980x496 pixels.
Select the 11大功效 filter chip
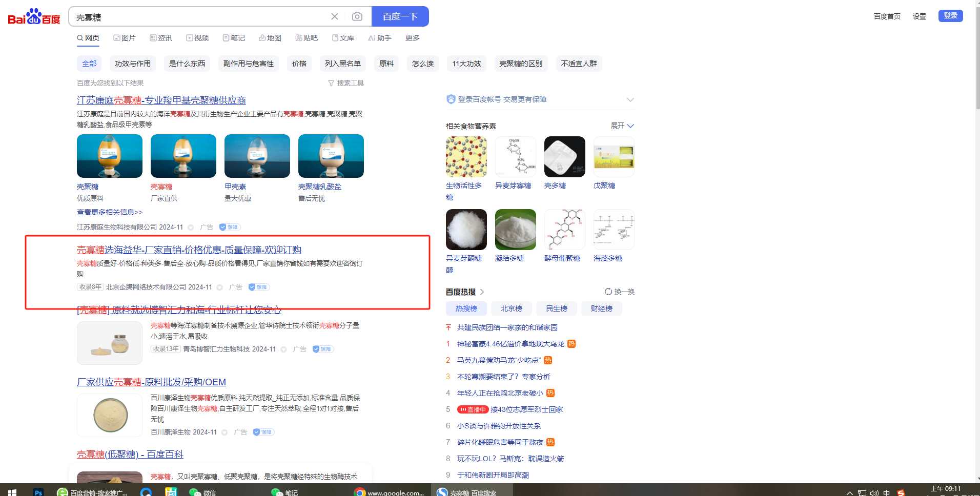466,64
